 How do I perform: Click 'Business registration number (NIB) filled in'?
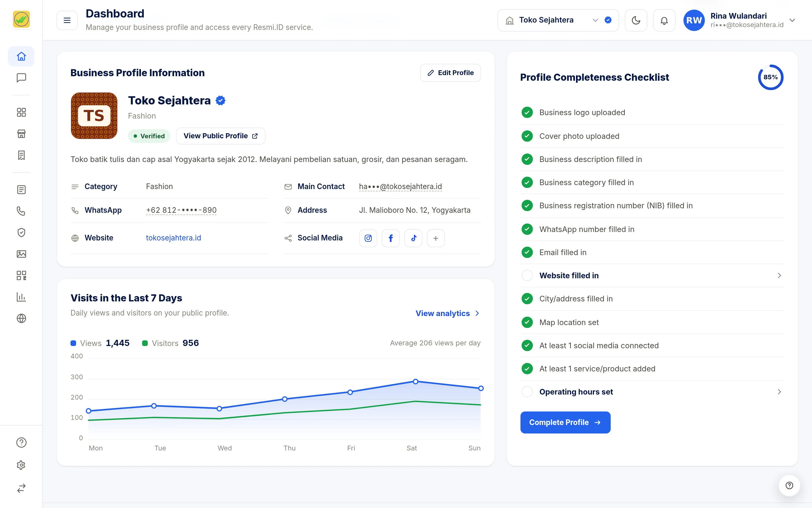tap(616, 206)
